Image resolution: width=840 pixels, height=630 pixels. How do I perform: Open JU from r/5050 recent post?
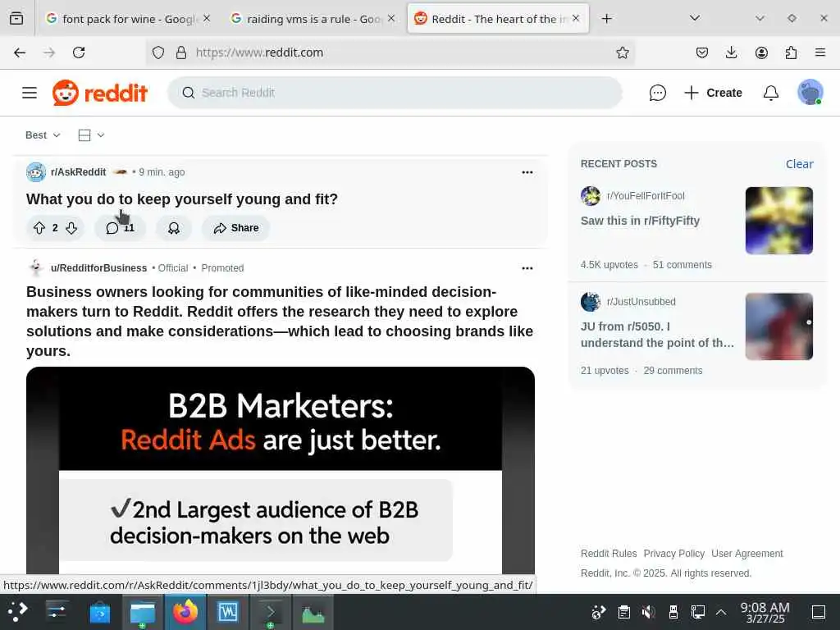click(x=657, y=335)
